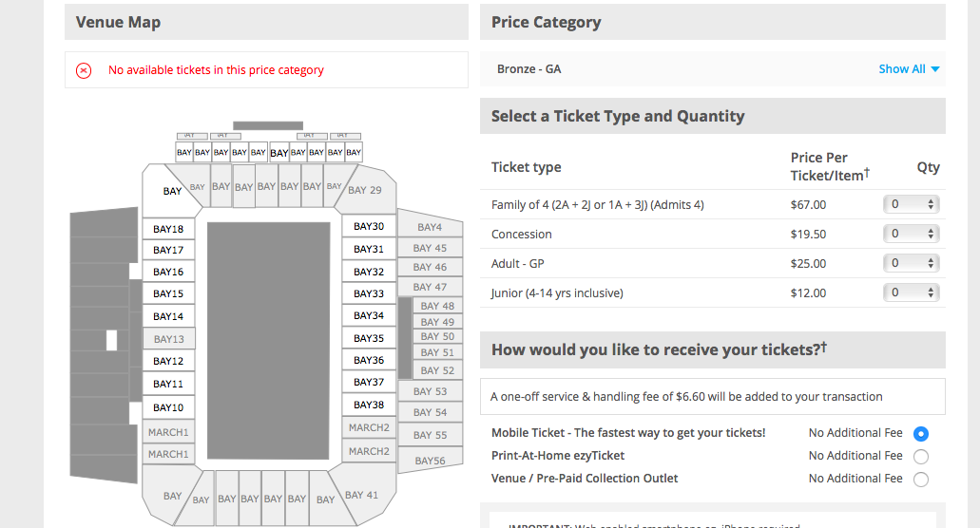This screenshot has height=528, width=980.
Task: Open Concession quantity selector
Action: pyautogui.click(x=912, y=234)
